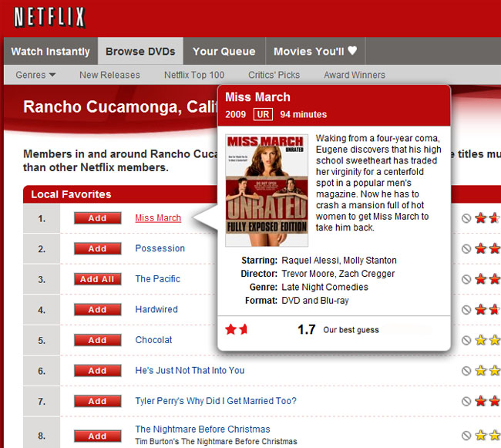501x448 pixels.
Task: Click Not Interested icon for Hardwired
Action: [466, 310]
